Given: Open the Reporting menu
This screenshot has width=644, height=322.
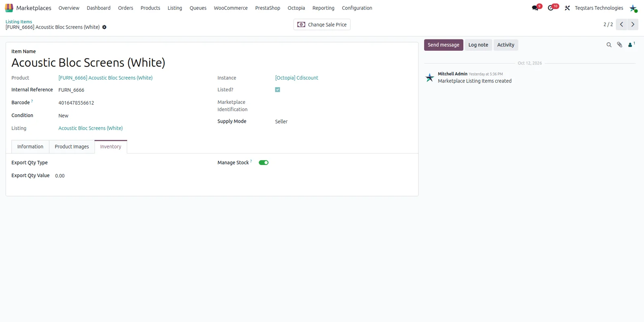Looking at the screenshot, I should [x=323, y=8].
